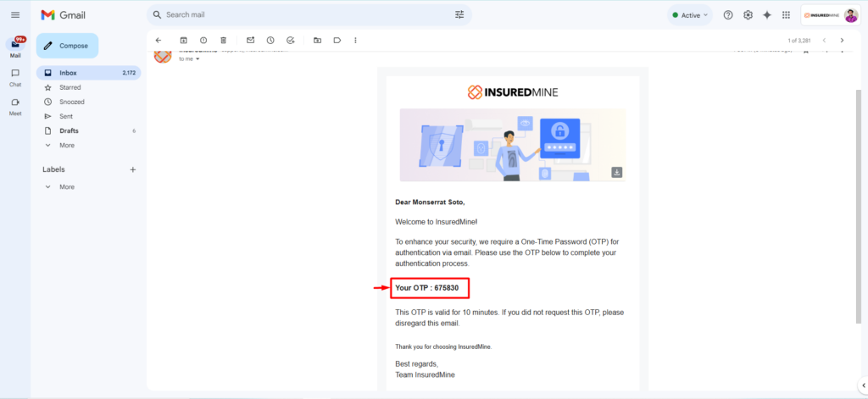Viewport: 868px width, 399px height.
Task: Select the OTP text 'Your OTP : 675830'
Action: coord(427,288)
